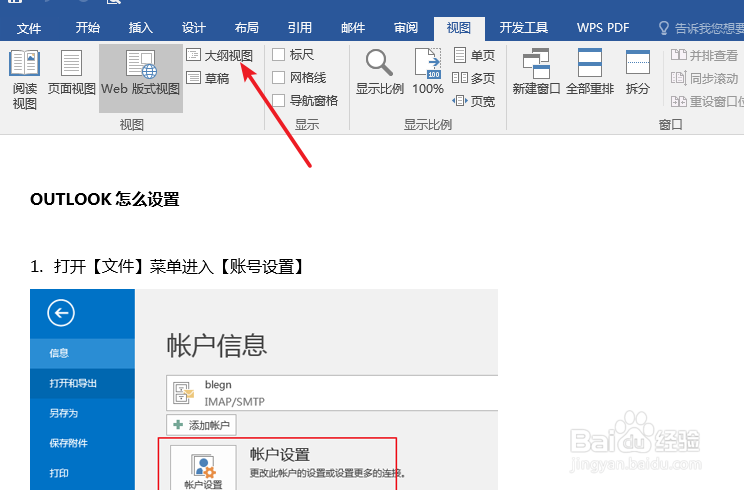Click synchronous scrolling (同步滚动)

tap(704, 78)
